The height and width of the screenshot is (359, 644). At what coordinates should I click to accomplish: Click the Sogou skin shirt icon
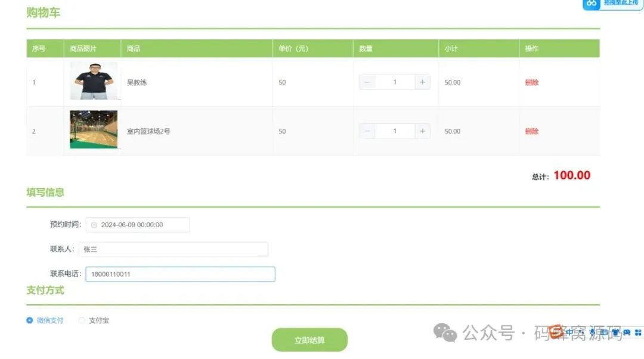click(615, 332)
